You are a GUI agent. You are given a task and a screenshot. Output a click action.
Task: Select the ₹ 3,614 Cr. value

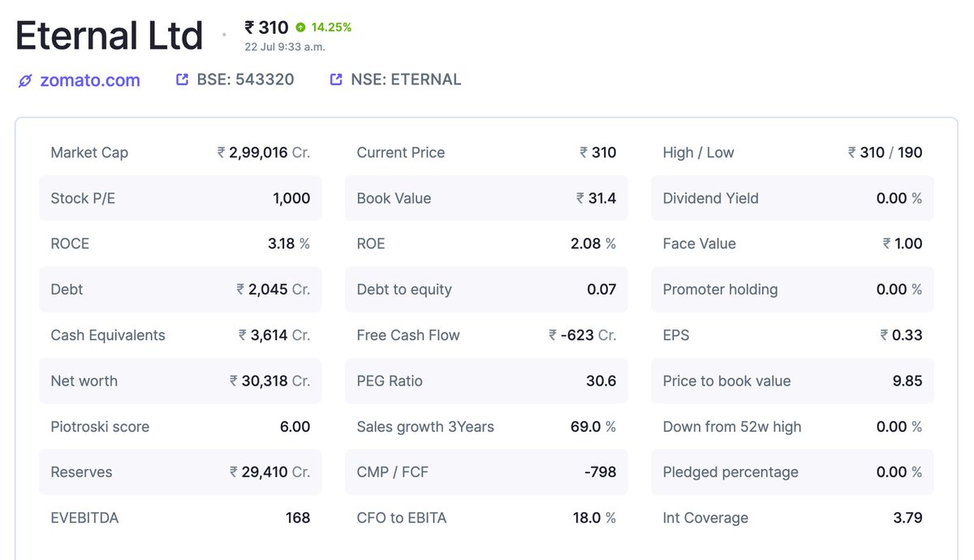pyautogui.click(x=274, y=335)
